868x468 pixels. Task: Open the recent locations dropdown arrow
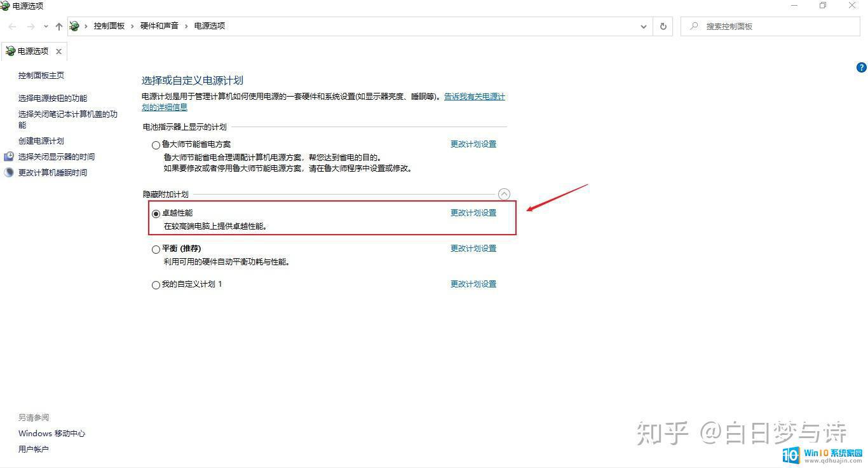click(46, 27)
